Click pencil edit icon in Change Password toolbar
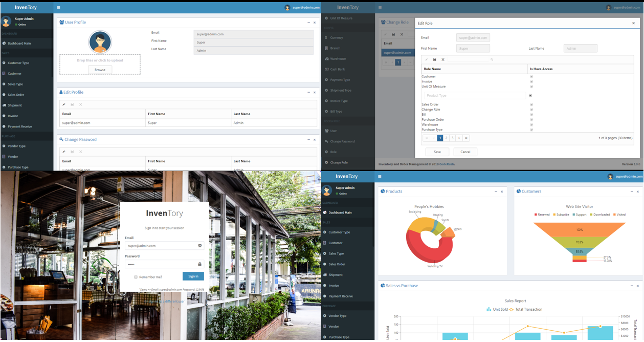644x342 pixels. pyautogui.click(x=64, y=152)
